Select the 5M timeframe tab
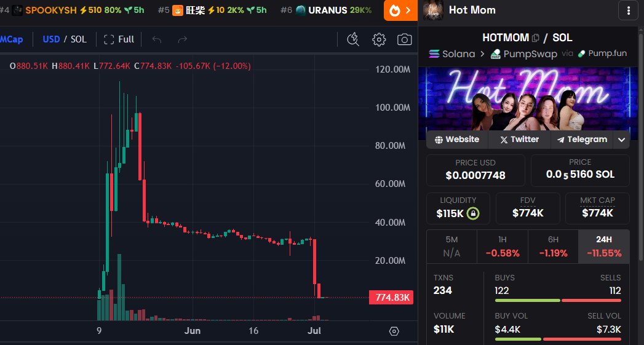644x345 pixels. click(x=451, y=247)
